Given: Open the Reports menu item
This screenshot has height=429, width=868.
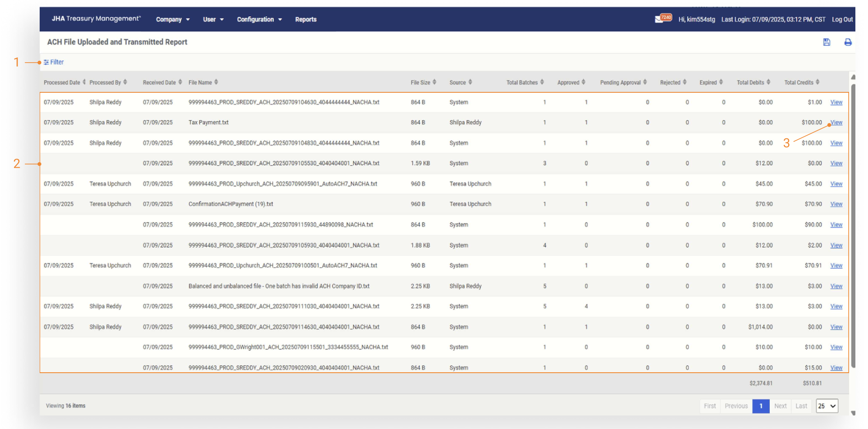Looking at the screenshot, I should click(306, 19).
